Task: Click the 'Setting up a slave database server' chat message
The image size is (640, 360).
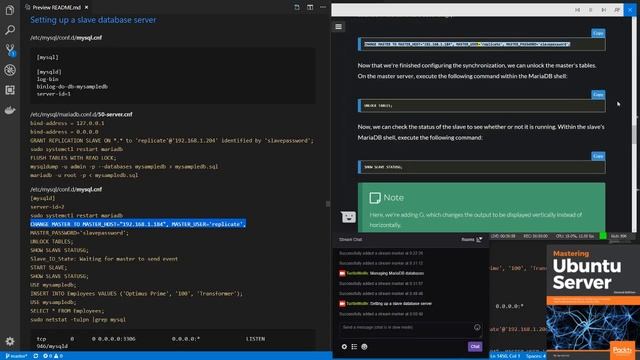Action: (401, 304)
